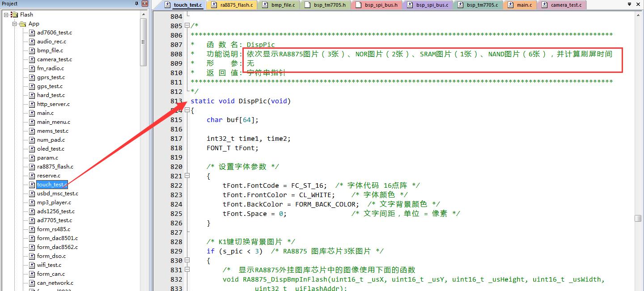The height and width of the screenshot is (291, 644).
Task: Switch to the ra8875_flash.c editor tab
Action: point(237,5)
